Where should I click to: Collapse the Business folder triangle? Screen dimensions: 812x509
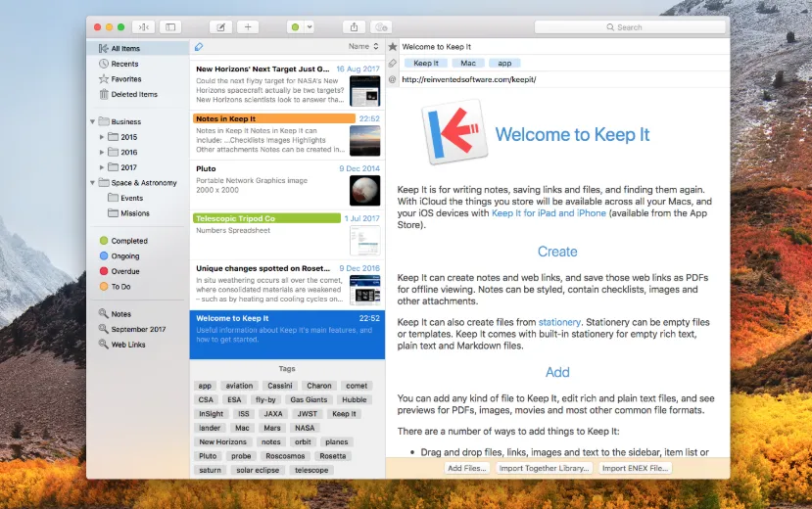pyautogui.click(x=93, y=121)
